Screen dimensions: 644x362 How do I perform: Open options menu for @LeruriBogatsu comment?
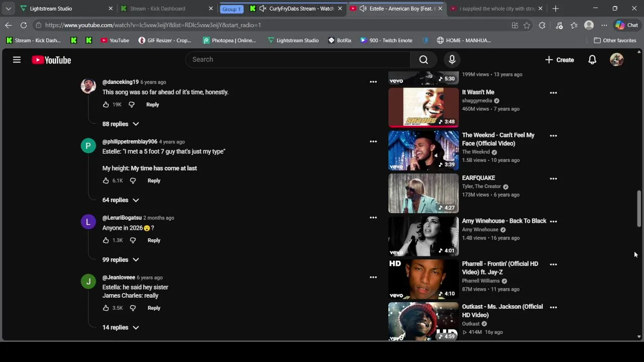(373, 218)
